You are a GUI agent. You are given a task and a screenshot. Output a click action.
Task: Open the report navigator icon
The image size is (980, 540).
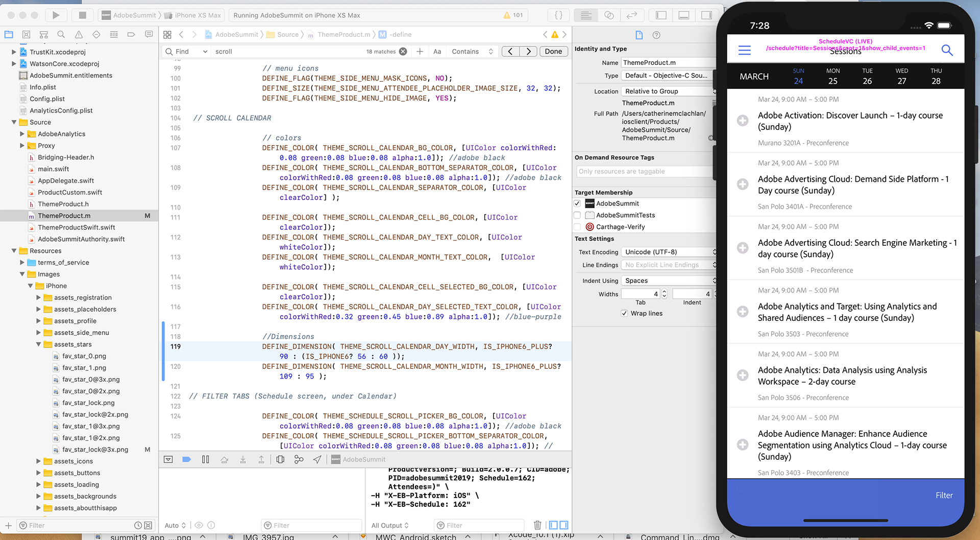click(149, 35)
